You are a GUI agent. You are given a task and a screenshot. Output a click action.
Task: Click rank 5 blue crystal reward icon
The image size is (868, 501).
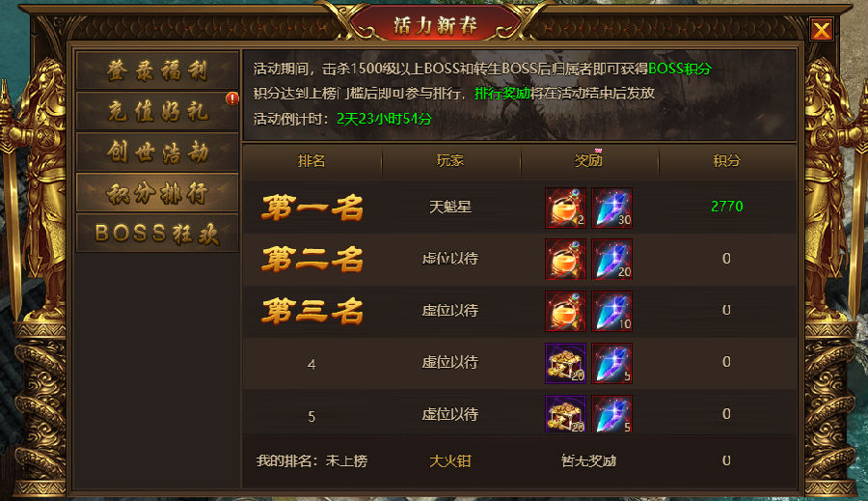click(x=611, y=414)
